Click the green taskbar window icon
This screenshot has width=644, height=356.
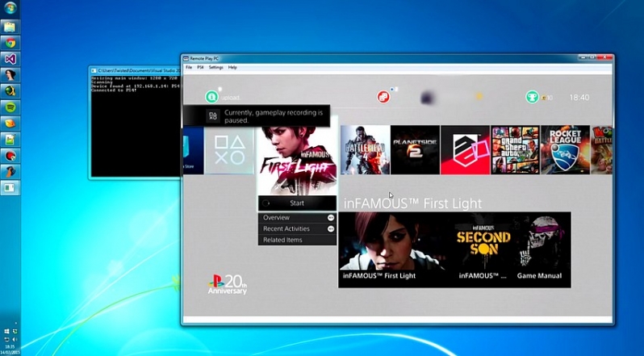[x=10, y=188]
